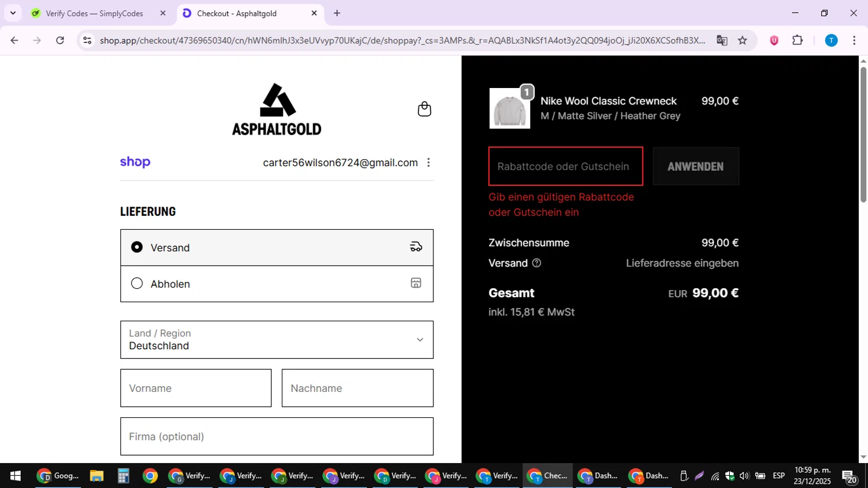Focus the Nachname field
This screenshot has width=868, height=488.
pos(357,388)
